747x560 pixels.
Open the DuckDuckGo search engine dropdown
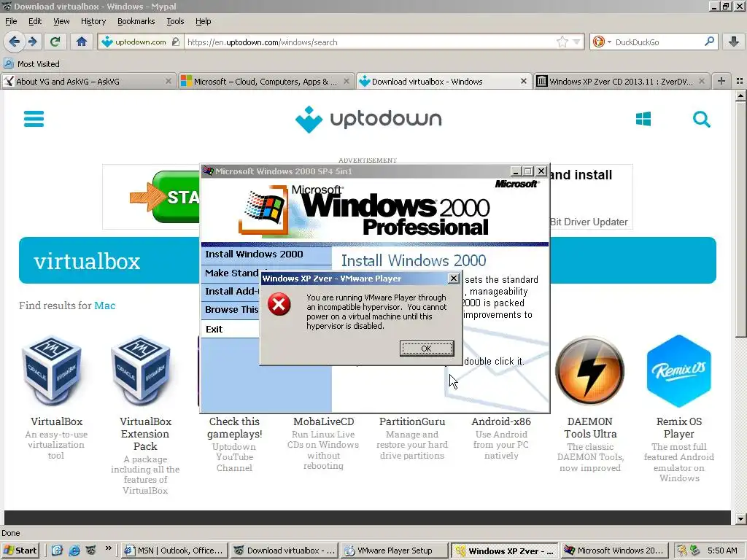click(x=602, y=42)
